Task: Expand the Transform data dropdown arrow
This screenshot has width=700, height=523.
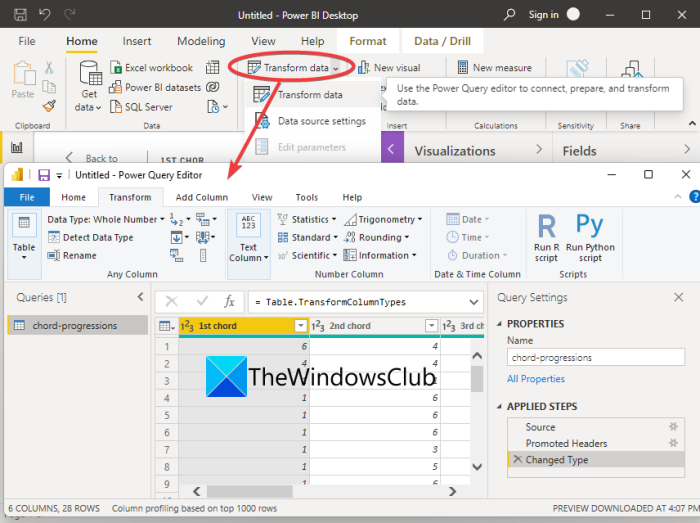Action: [336, 68]
